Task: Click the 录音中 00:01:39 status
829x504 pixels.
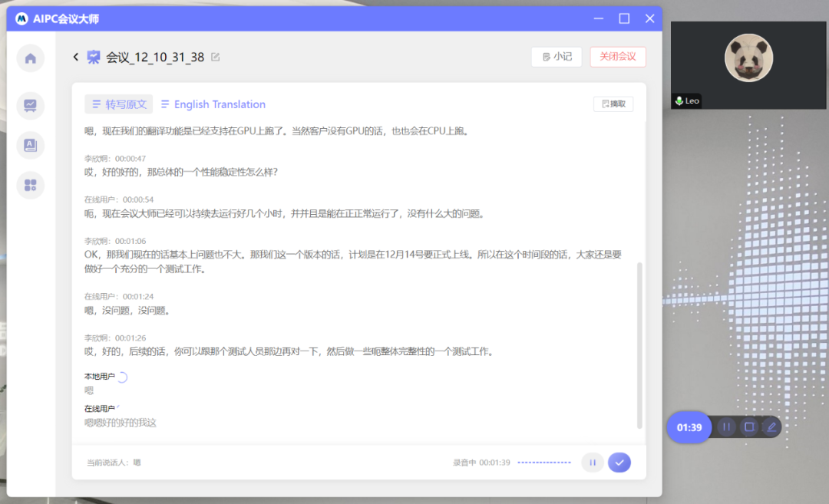Action: point(481,463)
